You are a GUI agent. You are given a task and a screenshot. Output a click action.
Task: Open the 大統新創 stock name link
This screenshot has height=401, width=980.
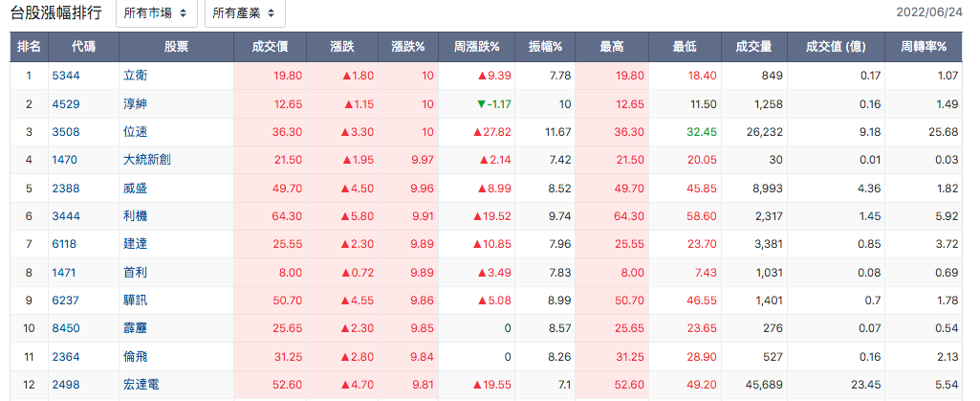(147, 160)
